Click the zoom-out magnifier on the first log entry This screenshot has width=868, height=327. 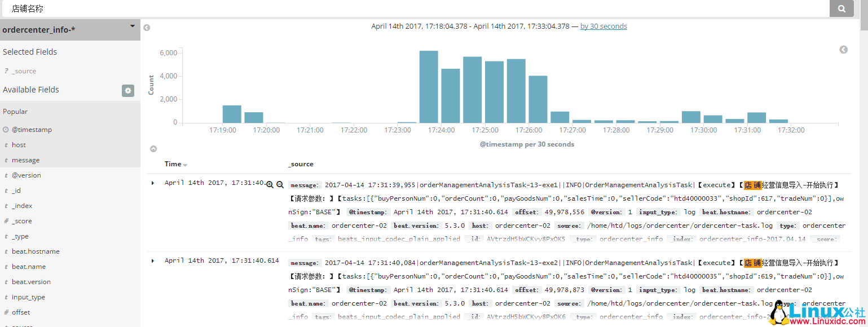[x=280, y=184]
